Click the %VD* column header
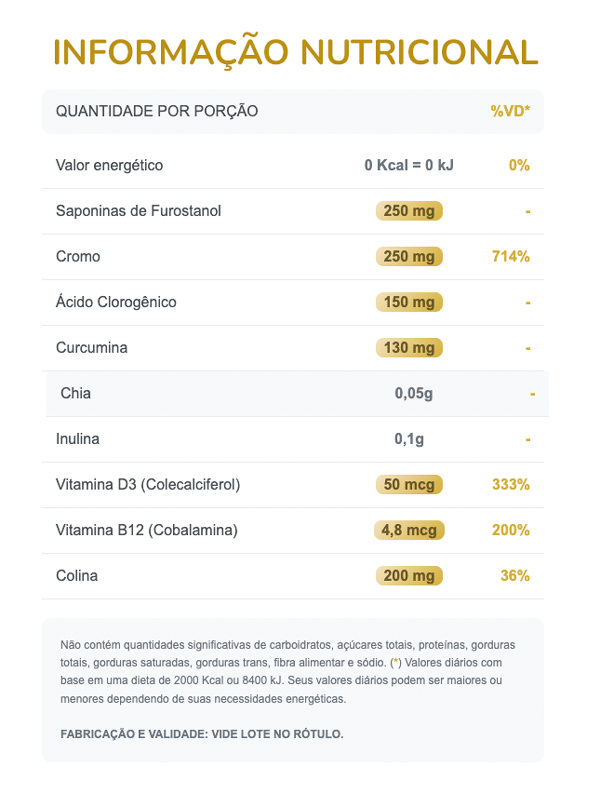The height and width of the screenshot is (807, 600). point(510,111)
